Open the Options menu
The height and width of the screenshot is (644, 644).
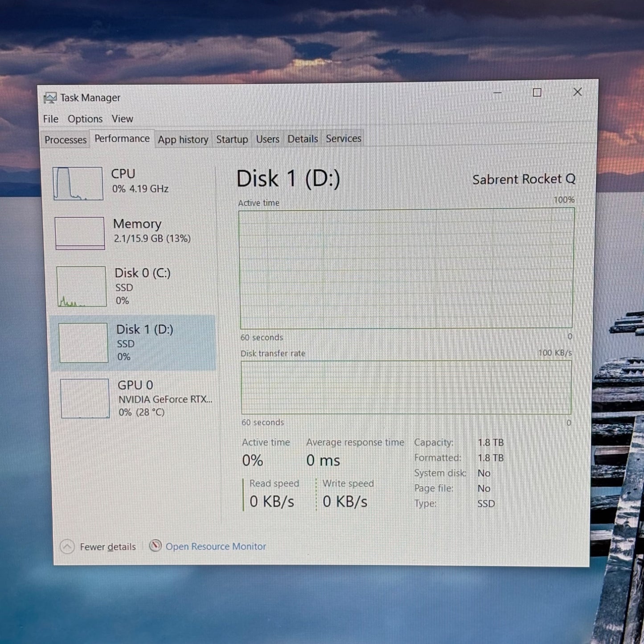pos(85,119)
